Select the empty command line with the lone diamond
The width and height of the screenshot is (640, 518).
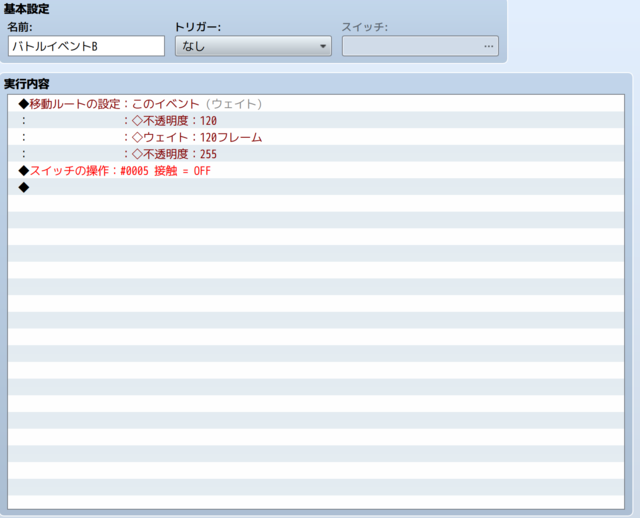coord(316,187)
